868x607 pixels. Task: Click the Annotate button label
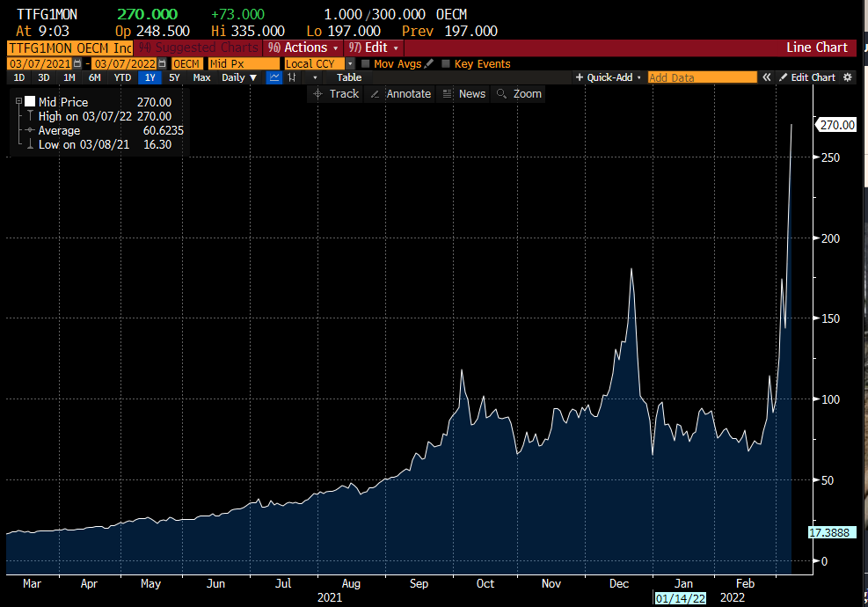[409, 93]
